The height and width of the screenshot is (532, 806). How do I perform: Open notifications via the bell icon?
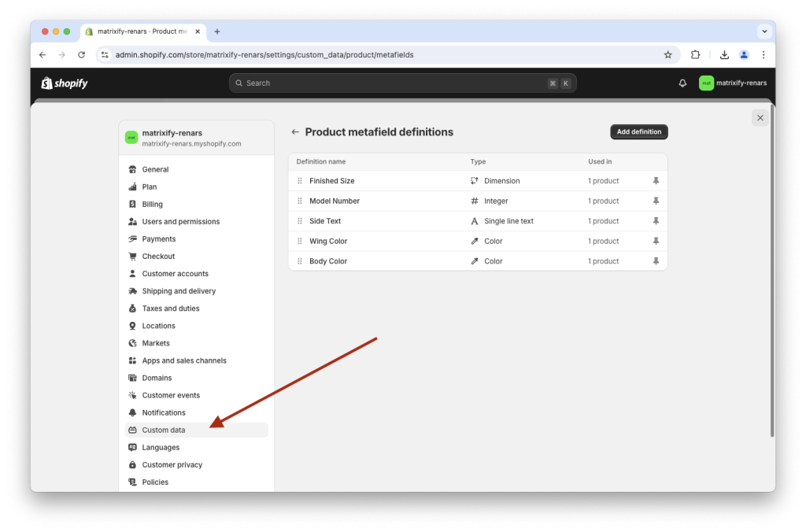682,83
